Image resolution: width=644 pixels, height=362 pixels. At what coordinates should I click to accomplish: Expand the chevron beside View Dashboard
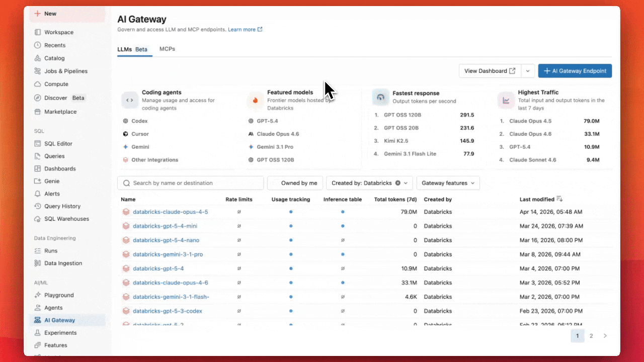point(527,71)
